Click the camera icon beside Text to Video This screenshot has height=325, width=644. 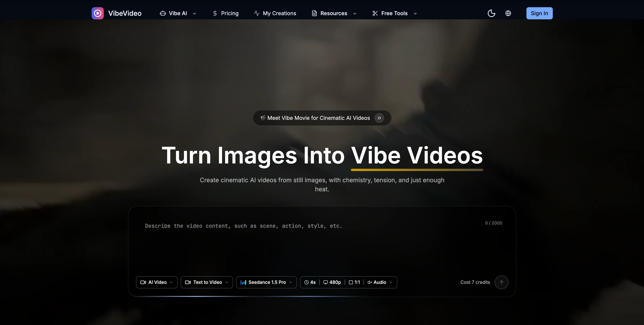(188, 282)
